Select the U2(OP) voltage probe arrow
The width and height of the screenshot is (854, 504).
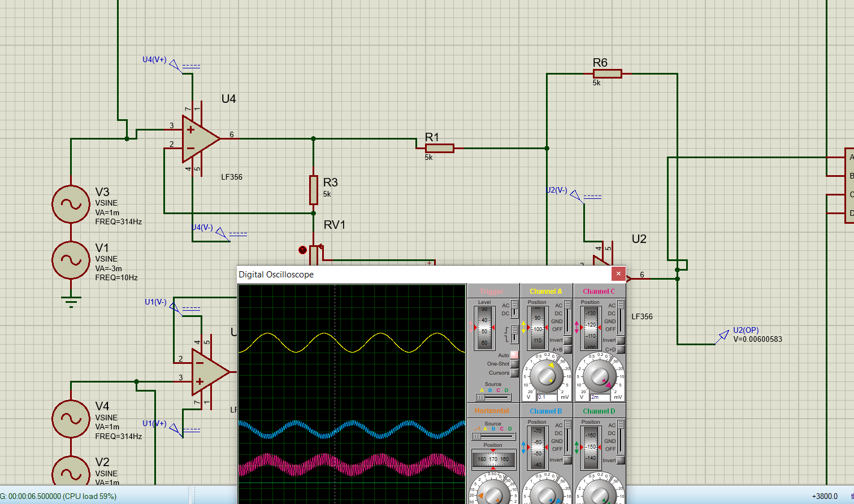pos(723,336)
